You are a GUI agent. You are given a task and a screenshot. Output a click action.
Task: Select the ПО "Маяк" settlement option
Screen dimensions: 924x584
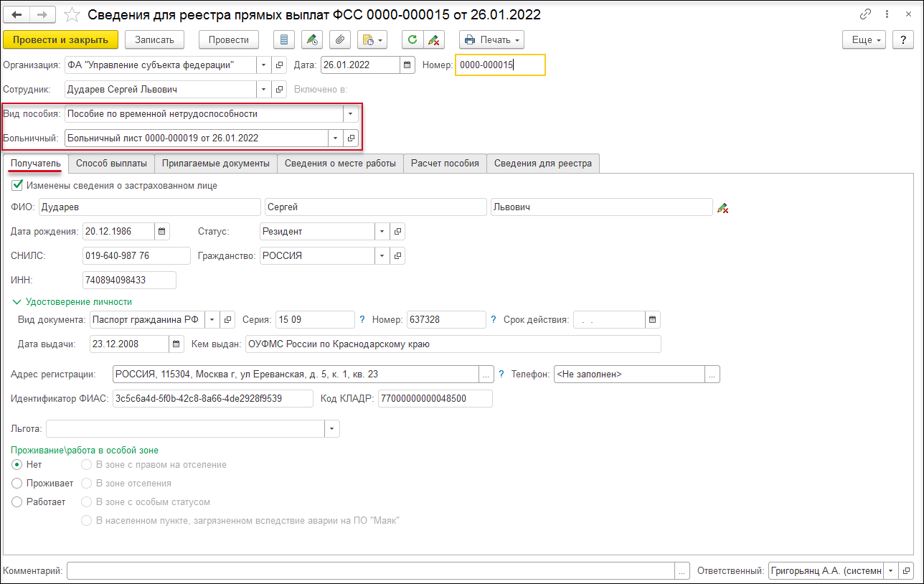coord(87,521)
